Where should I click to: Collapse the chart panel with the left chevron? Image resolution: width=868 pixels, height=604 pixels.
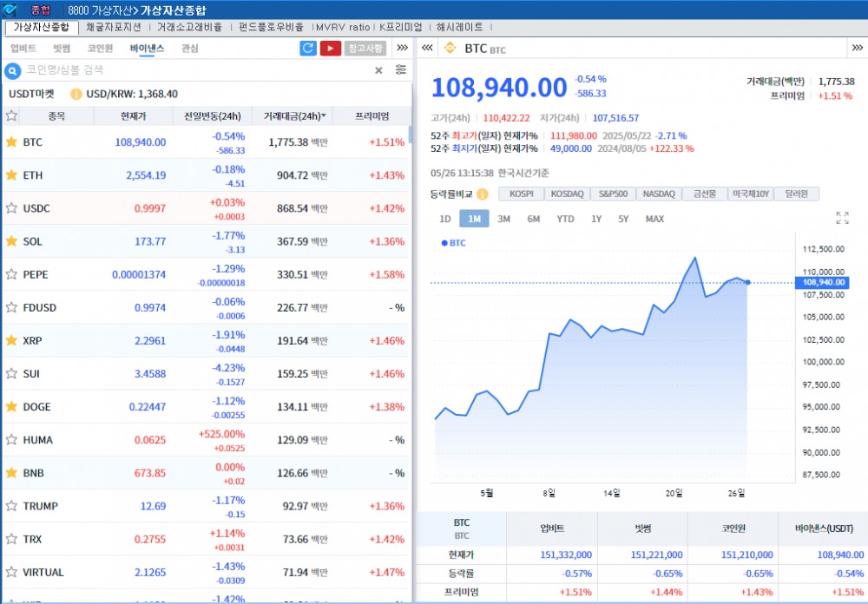426,49
